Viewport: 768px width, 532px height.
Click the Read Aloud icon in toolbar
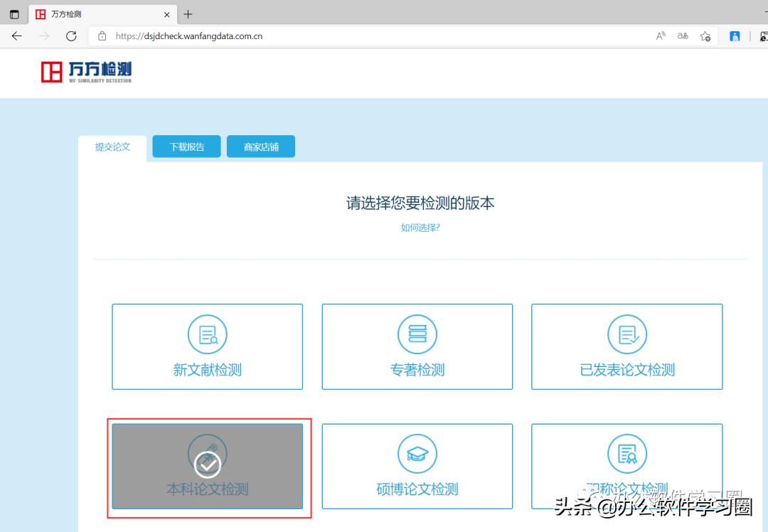pos(660,35)
